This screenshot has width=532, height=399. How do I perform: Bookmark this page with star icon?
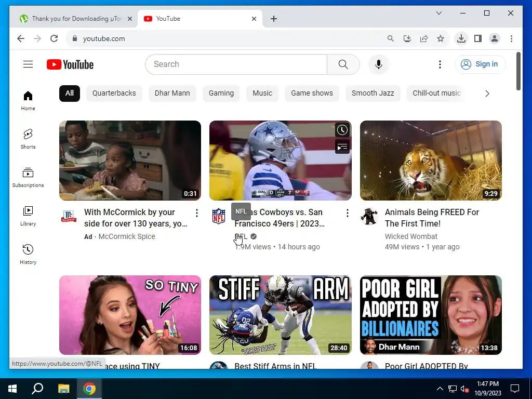coord(441,38)
